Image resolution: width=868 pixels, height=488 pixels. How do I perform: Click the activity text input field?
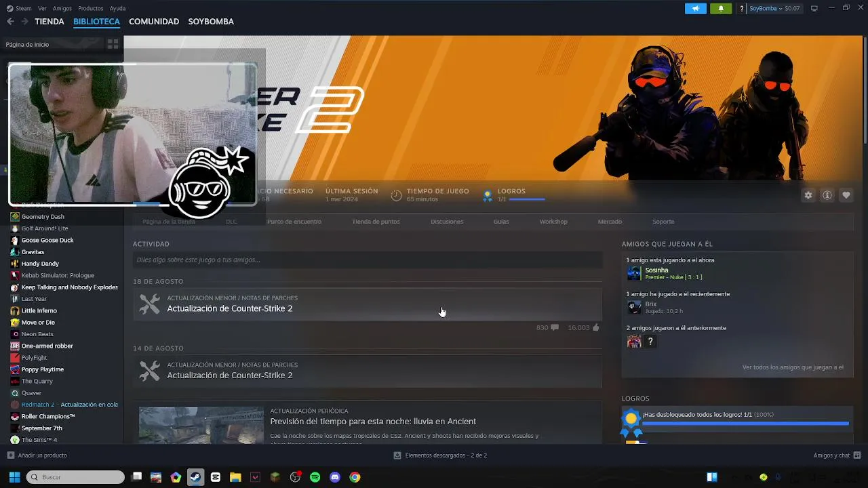click(x=368, y=260)
